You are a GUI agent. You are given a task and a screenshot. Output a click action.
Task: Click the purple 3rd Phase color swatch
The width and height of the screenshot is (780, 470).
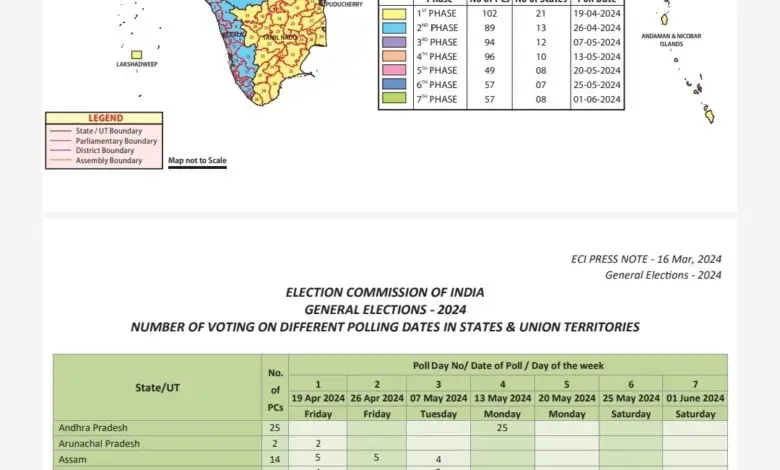coord(394,42)
